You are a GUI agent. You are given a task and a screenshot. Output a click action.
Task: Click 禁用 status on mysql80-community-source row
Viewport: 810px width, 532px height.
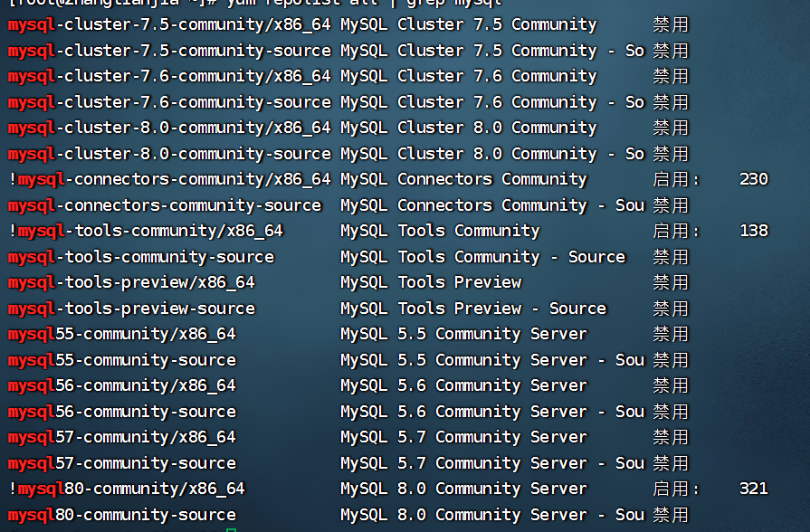671,515
